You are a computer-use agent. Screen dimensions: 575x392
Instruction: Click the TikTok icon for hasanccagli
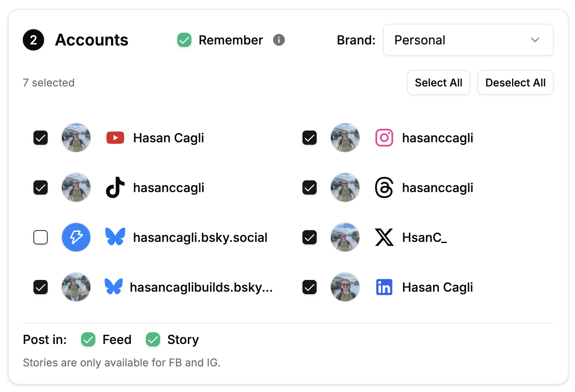(x=115, y=187)
